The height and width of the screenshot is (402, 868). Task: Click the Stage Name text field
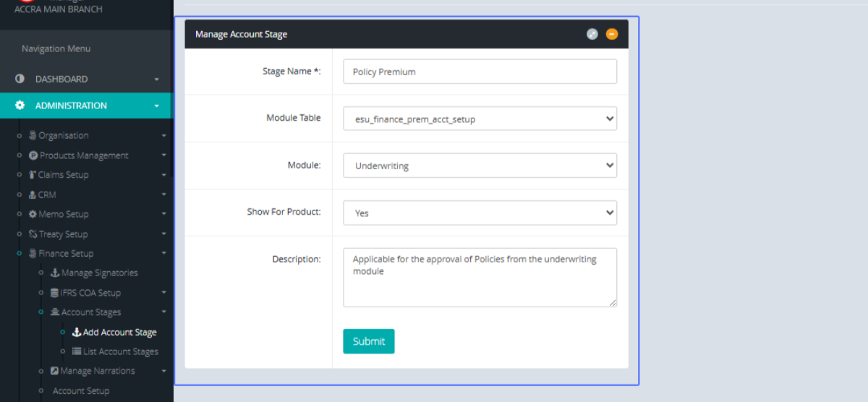tap(480, 72)
